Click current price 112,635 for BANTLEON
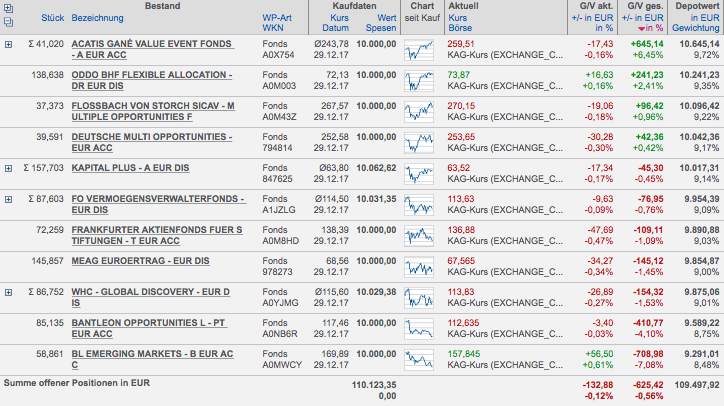The height and width of the screenshot is (406, 724). pos(464,323)
